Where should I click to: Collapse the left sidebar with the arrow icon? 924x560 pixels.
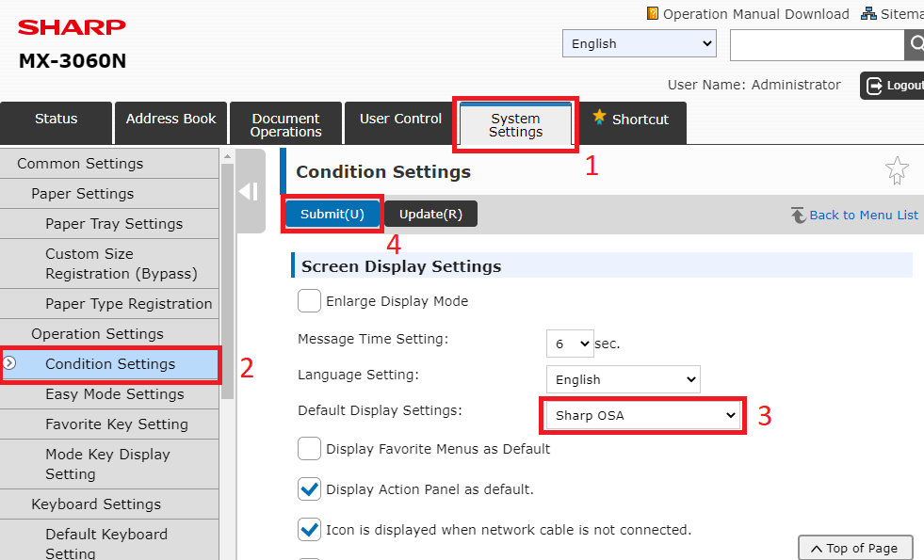[x=249, y=192]
